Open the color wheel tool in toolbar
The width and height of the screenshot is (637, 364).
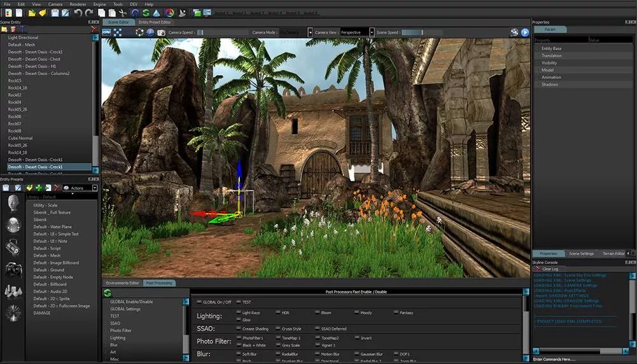(x=169, y=13)
